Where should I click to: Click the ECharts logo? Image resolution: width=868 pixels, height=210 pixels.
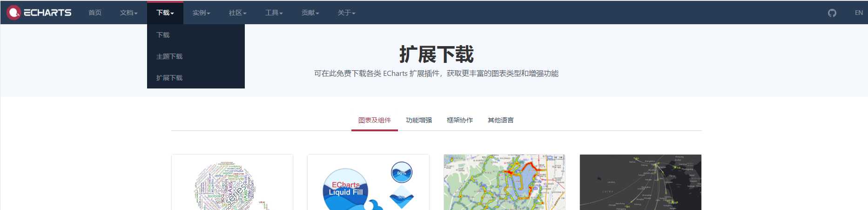pyautogui.click(x=39, y=13)
